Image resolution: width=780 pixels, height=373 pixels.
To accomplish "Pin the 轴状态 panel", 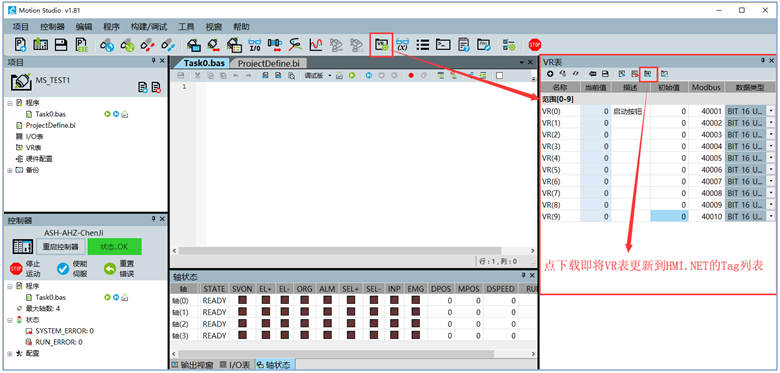I will tap(523, 276).
